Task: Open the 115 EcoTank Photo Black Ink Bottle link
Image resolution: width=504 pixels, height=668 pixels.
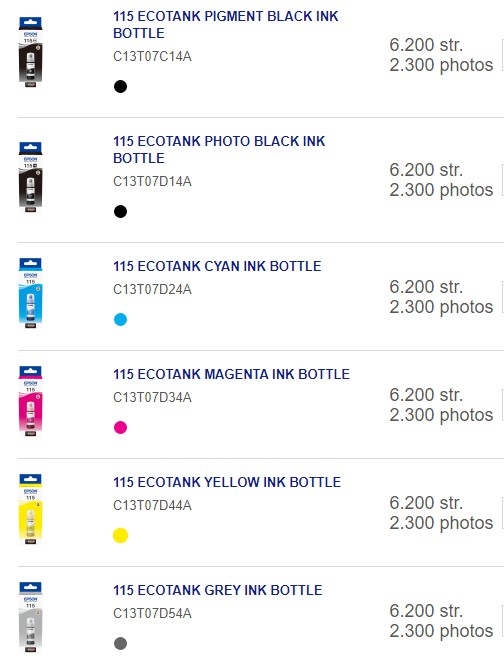Action: coord(219,150)
